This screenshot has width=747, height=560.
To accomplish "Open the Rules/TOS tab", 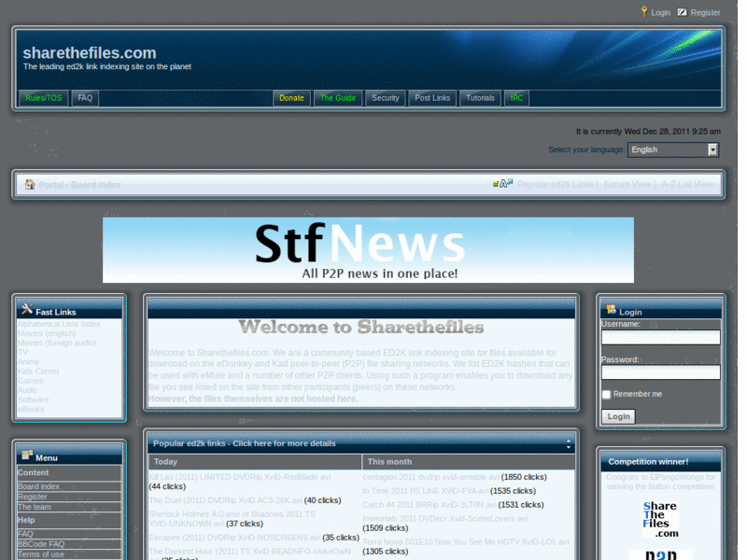I will [x=43, y=98].
